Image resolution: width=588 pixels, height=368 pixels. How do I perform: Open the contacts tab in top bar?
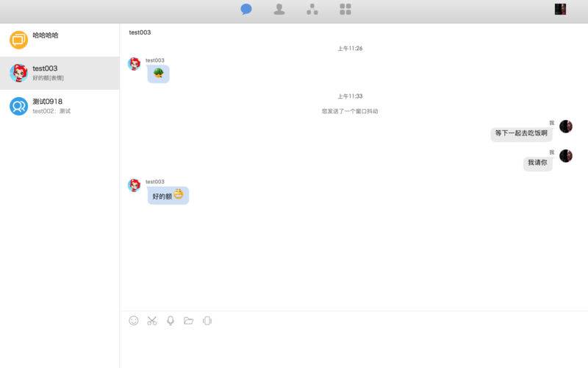[x=279, y=10]
